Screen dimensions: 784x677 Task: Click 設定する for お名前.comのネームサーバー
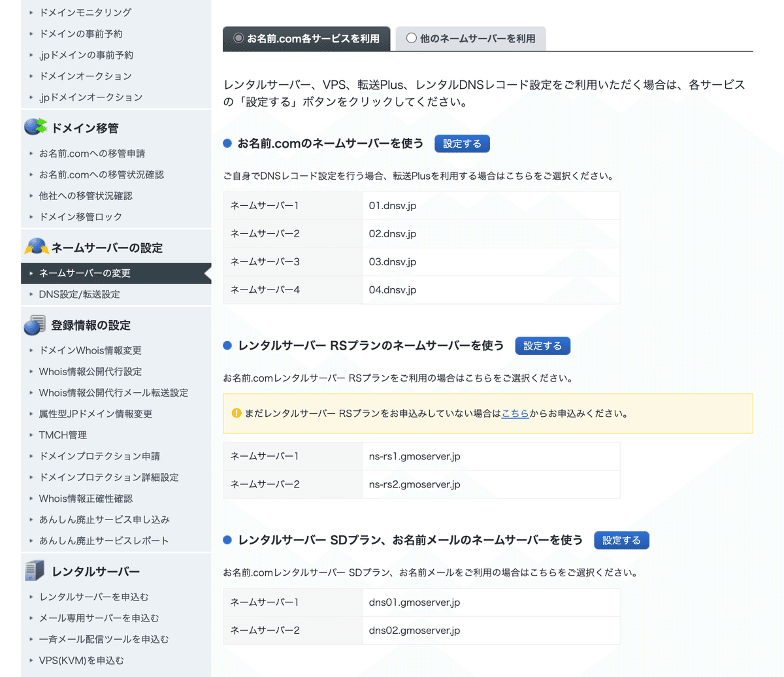tap(462, 144)
